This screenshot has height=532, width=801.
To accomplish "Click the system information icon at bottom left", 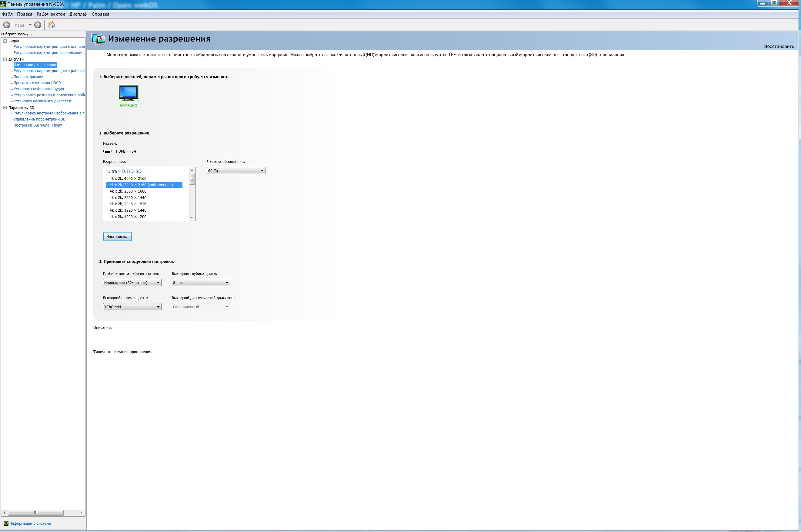I will pyautogui.click(x=6, y=523).
